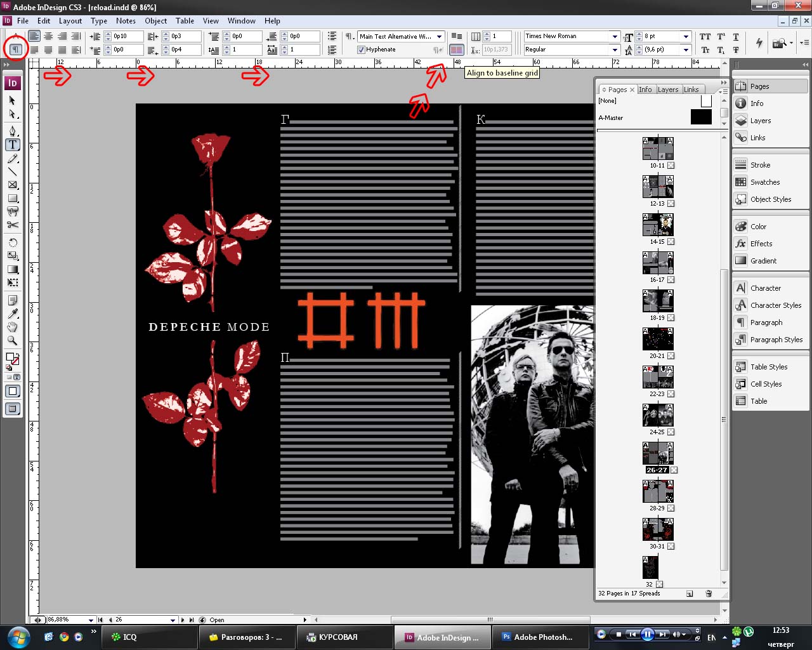Switch to Preview view mode
This screenshot has width=812, height=650.
pyautogui.click(x=13, y=409)
